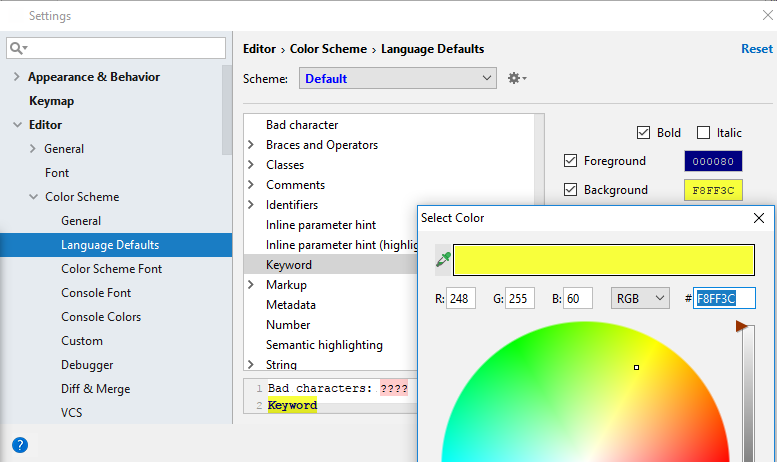
Task: Expand the Braces and Operators node
Action: (x=251, y=145)
